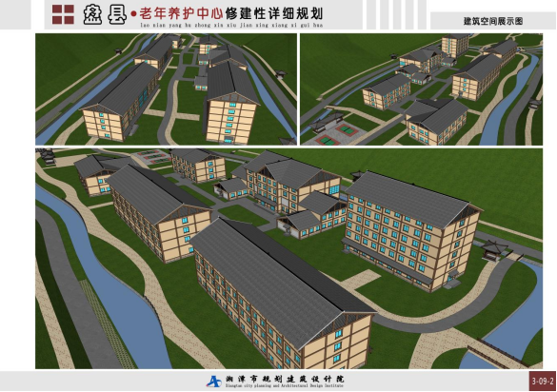This screenshot has width=557, height=392.
Task: Click the red dot before the title
Action: coord(133,14)
